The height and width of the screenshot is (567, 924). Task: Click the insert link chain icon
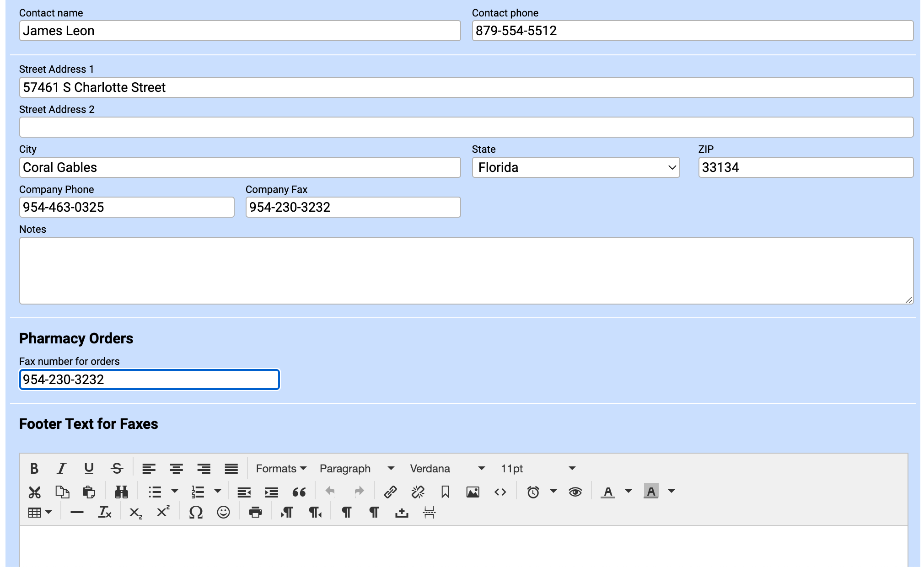point(390,492)
